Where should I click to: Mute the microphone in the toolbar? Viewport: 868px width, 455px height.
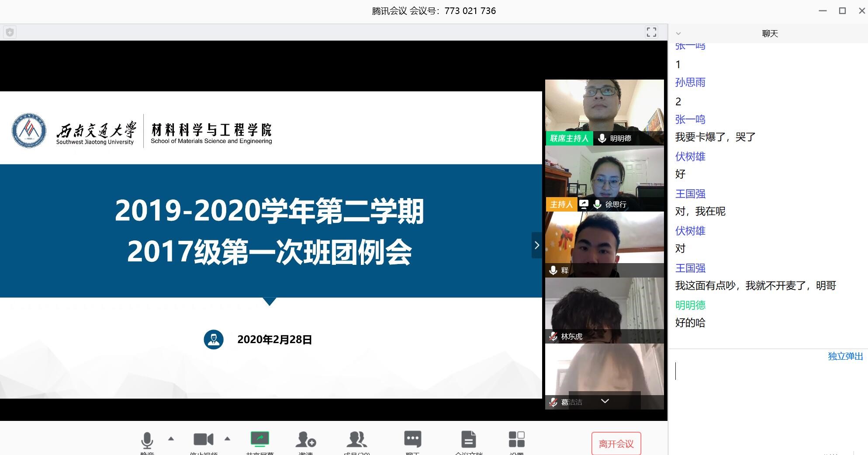coord(147,440)
